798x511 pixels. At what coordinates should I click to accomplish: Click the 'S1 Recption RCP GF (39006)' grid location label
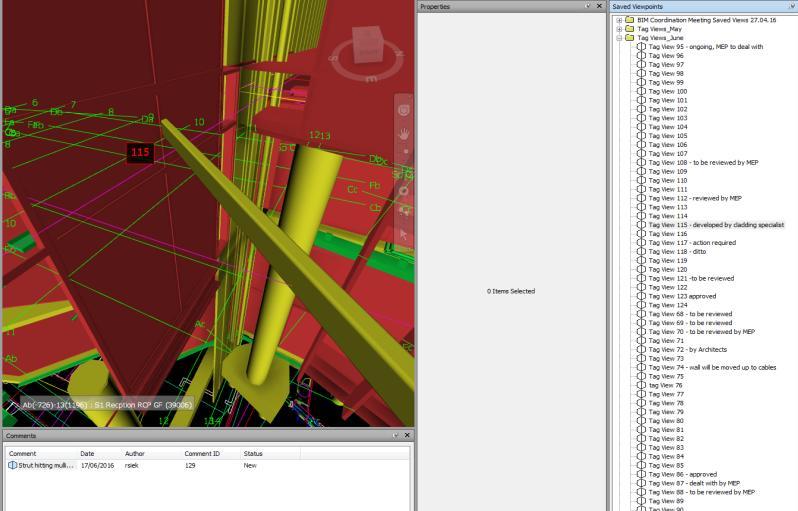pyautogui.click(x=143, y=405)
